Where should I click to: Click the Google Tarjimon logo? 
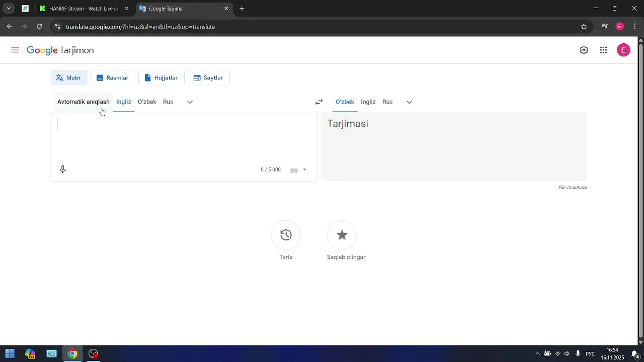(60, 50)
